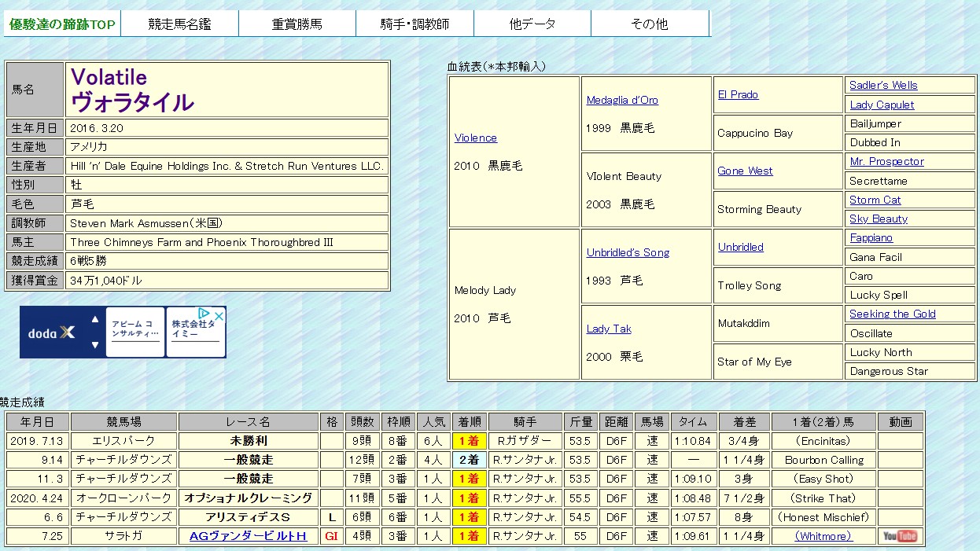
Task: Open the Whitmore runner-up horse link
Action: pos(823,536)
